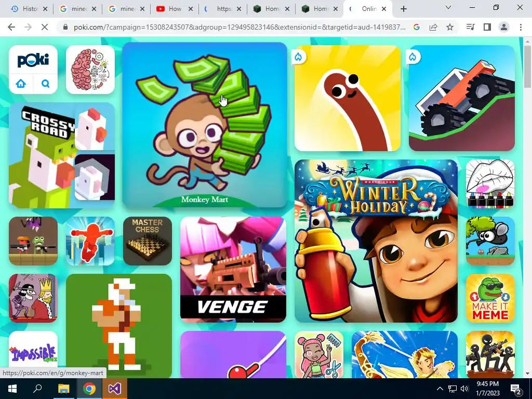Image resolution: width=532 pixels, height=399 pixels.
Task: Open the red stickman runner game tile
Action: [90, 241]
